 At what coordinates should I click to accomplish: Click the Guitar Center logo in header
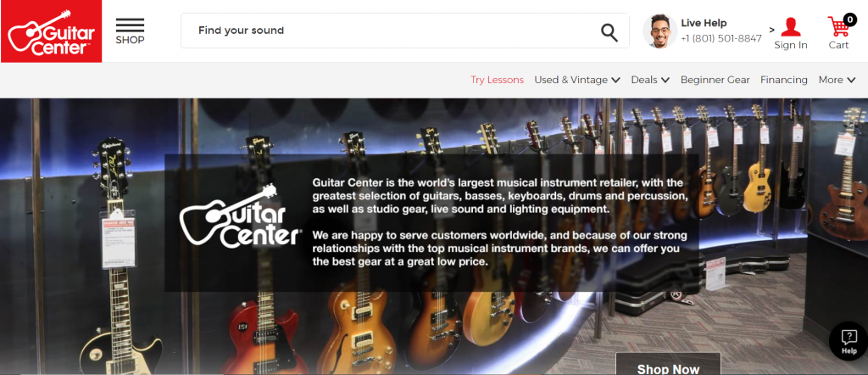pyautogui.click(x=51, y=31)
